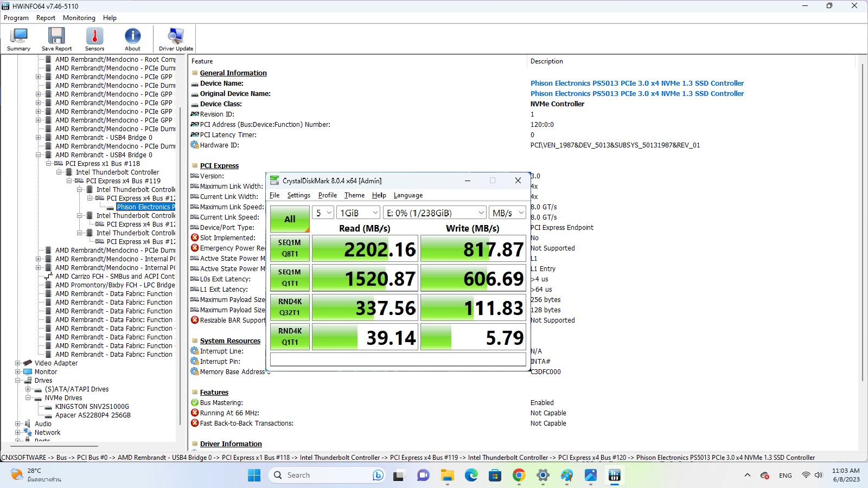Open the MB/s unit dropdown
868x488 pixels.
coord(507,213)
